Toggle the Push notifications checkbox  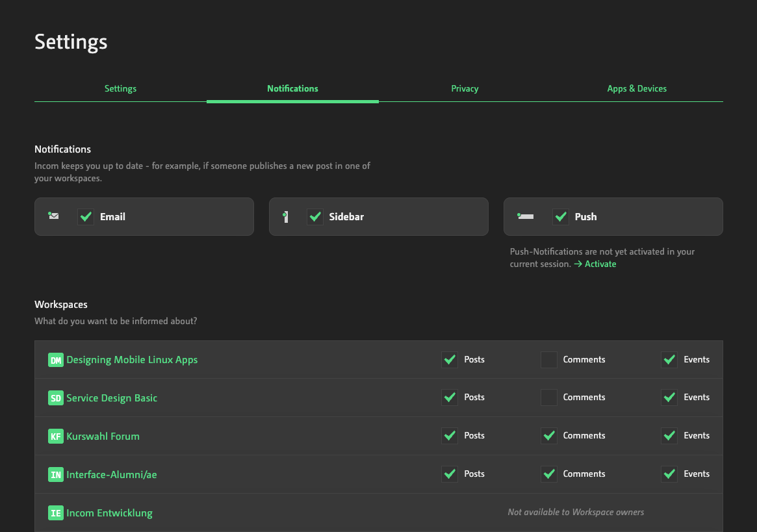click(561, 217)
